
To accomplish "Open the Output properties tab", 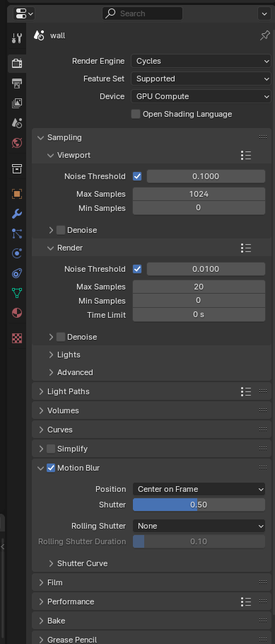I will pyautogui.click(x=17, y=83).
